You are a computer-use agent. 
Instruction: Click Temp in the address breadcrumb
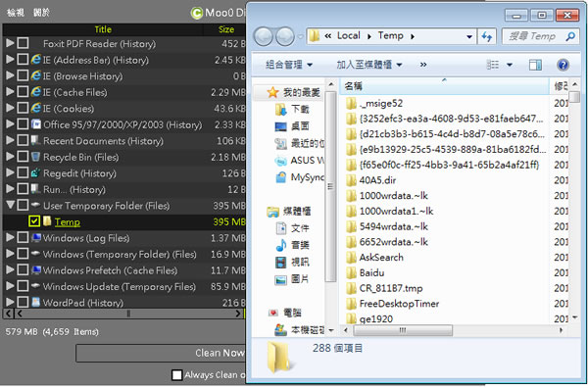click(390, 36)
